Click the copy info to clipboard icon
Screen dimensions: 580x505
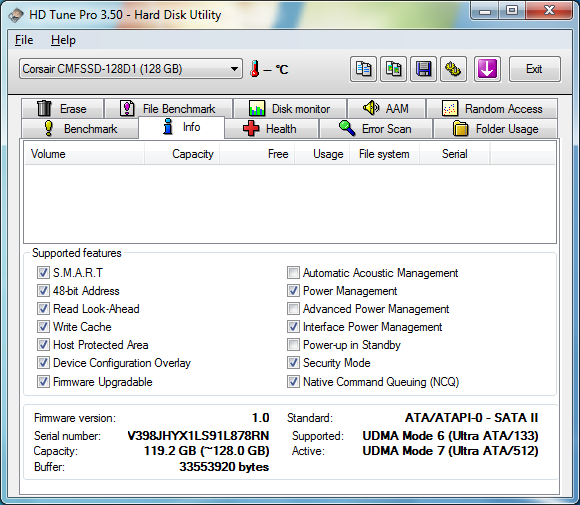[x=363, y=69]
